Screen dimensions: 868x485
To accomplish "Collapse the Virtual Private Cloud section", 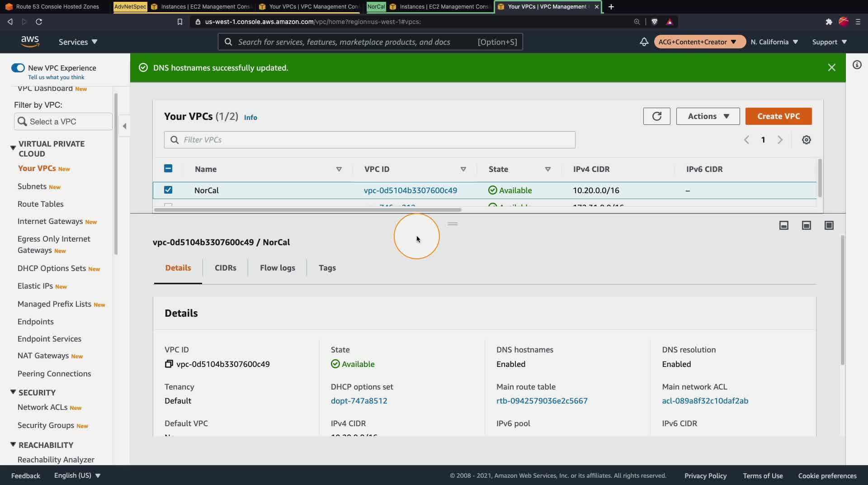I will [x=13, y=148].
